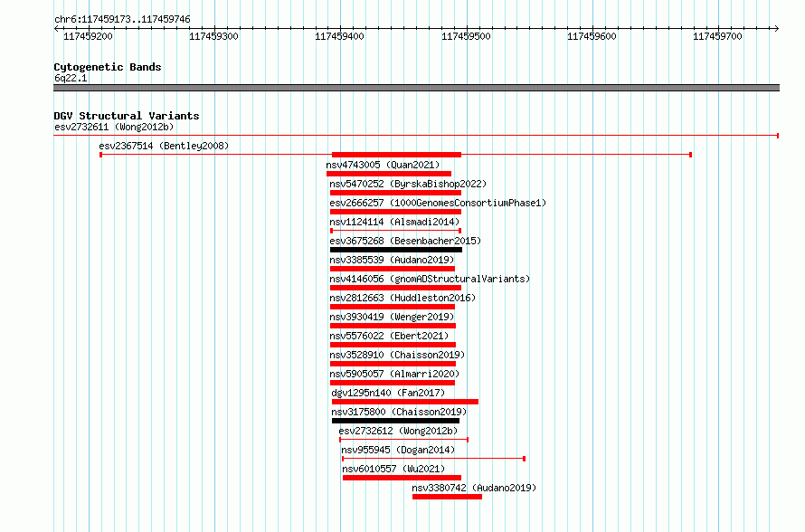Click the dgv1295n140 (Fan2017) label

click(x=389, y=393)
